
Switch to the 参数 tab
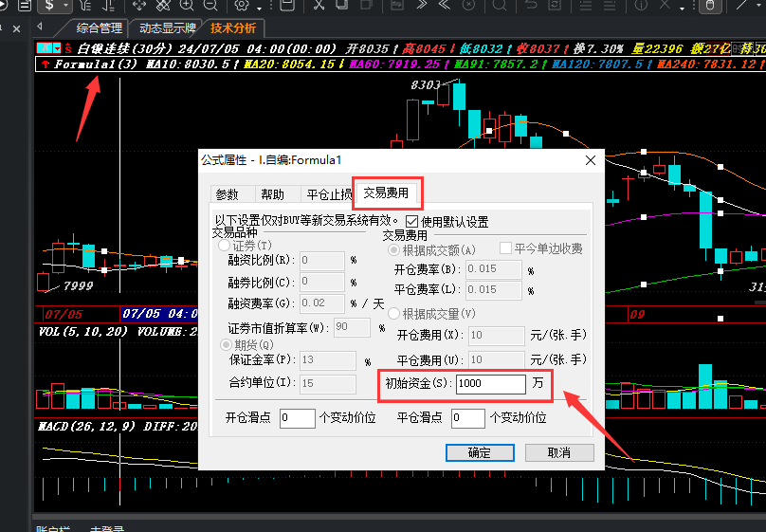(228, 194)
